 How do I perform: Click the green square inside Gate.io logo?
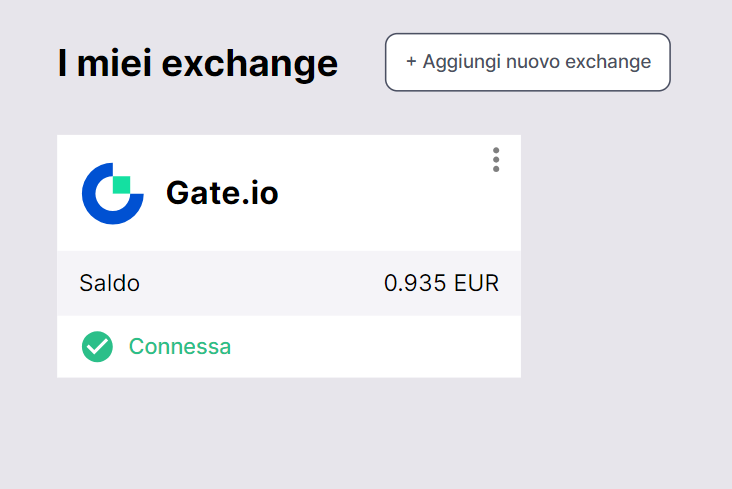(122, 184)
